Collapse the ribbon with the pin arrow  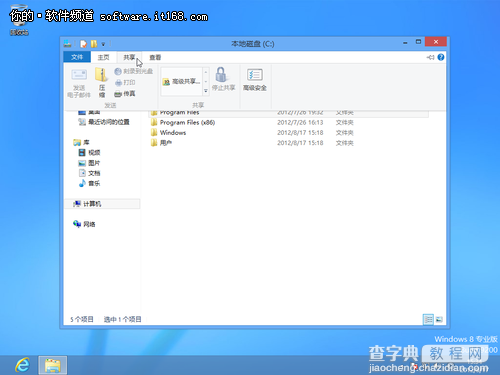coord(430,57)
